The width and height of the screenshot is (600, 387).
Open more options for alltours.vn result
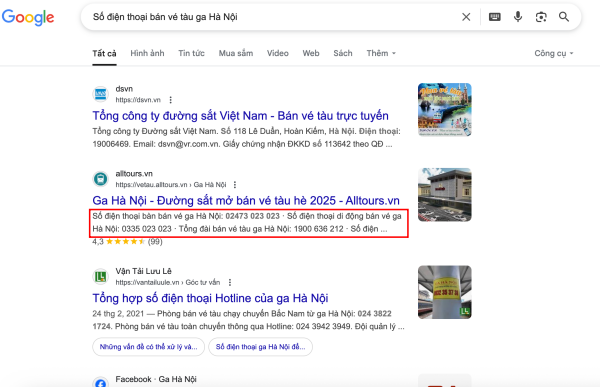pos(235,185)
